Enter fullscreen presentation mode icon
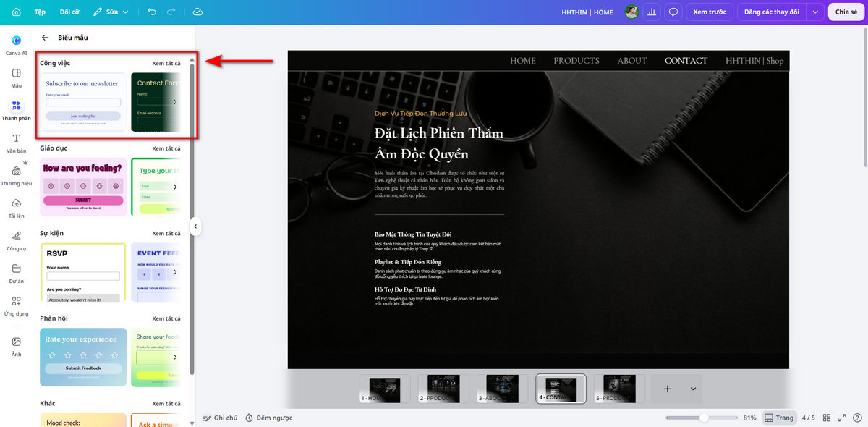Viewport: 868px width, 427px height. tap(842, 418)
